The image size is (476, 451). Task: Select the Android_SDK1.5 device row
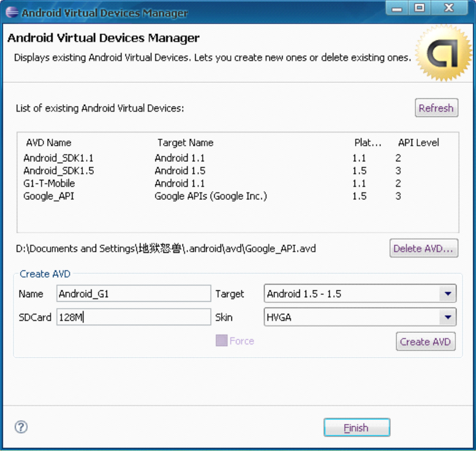click(238, 170)
